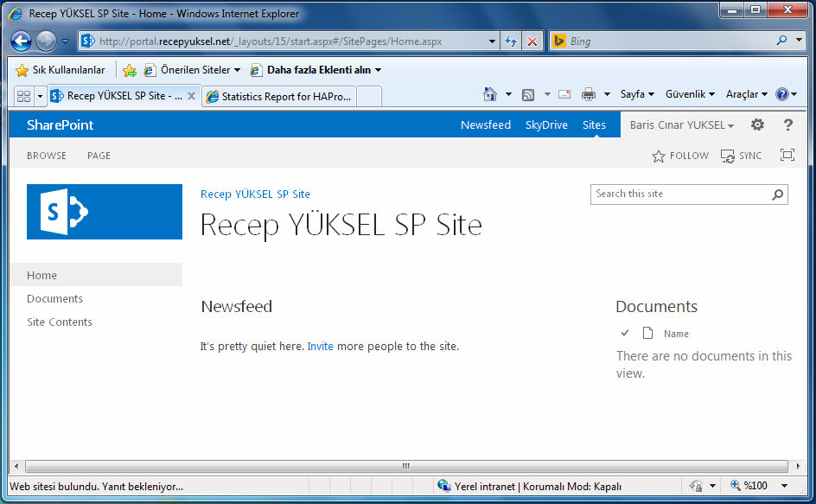The width and height of the screenshot is (816, 504).
Task: Click the browser Forward arrow button
Action: tap(46, 41)
